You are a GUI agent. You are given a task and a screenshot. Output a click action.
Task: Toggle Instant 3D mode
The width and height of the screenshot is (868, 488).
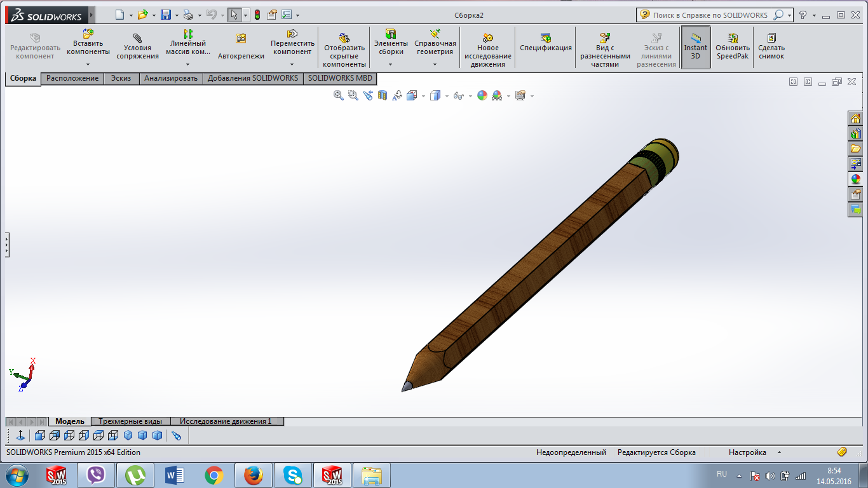pos(695,47)
